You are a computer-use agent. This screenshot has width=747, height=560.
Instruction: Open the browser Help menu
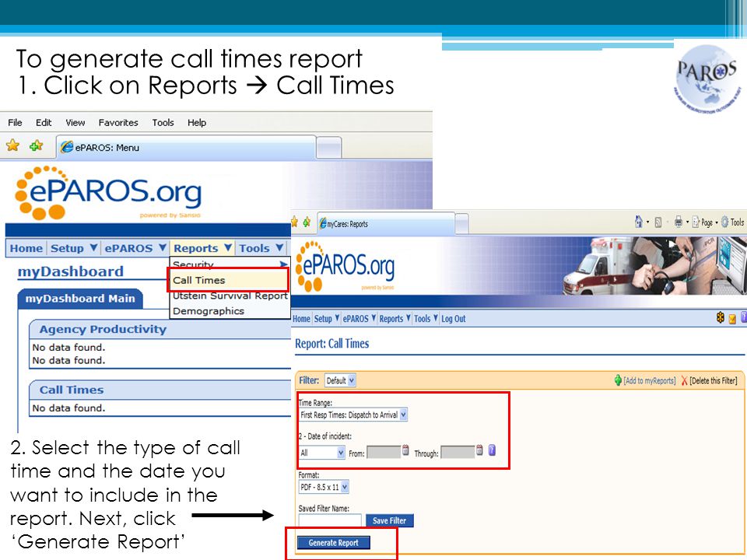197,123
